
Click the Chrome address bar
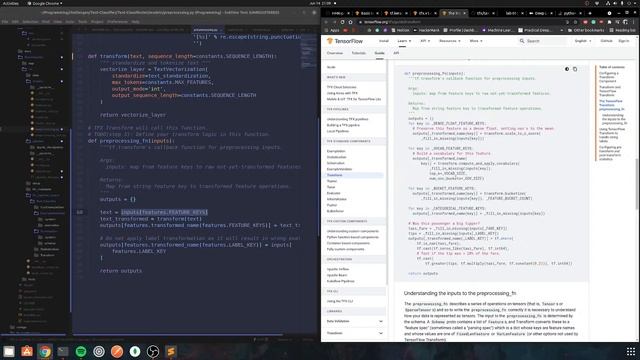pos(461,22)
